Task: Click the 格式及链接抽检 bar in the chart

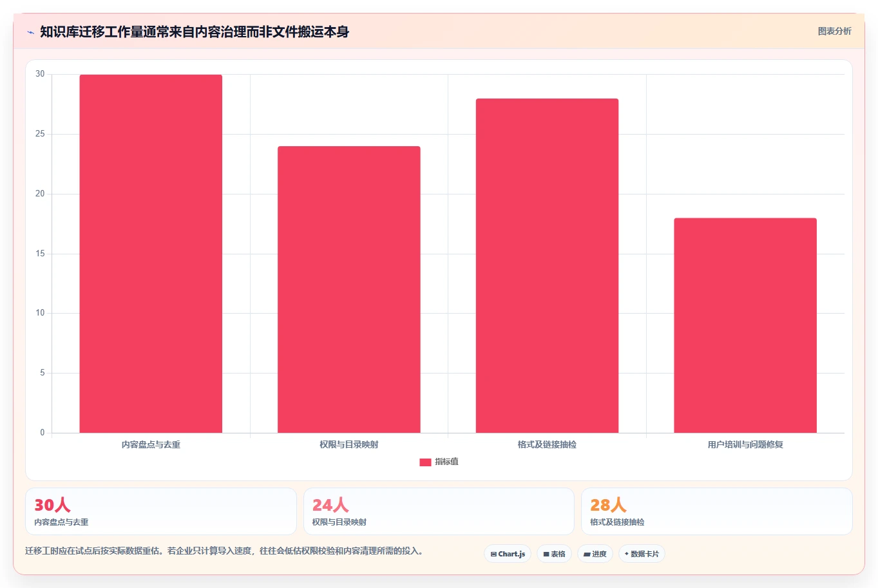Action: (547, 266)
